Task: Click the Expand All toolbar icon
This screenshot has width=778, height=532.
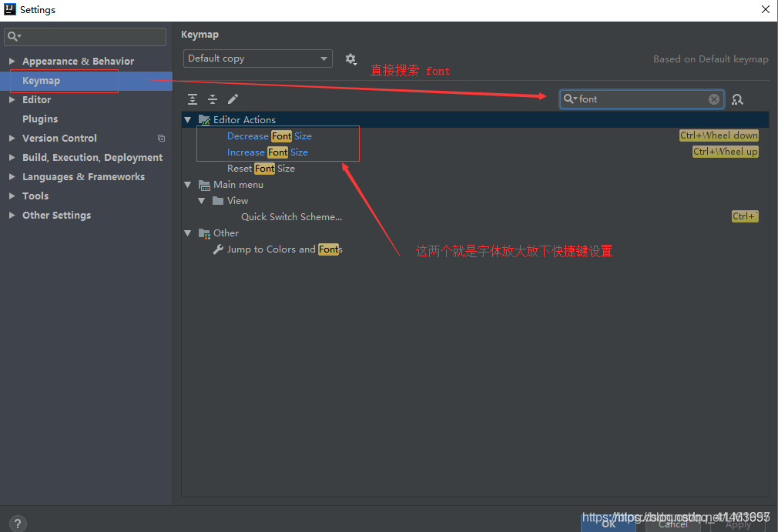Action: pyautogui.click(x=193, y=99)
